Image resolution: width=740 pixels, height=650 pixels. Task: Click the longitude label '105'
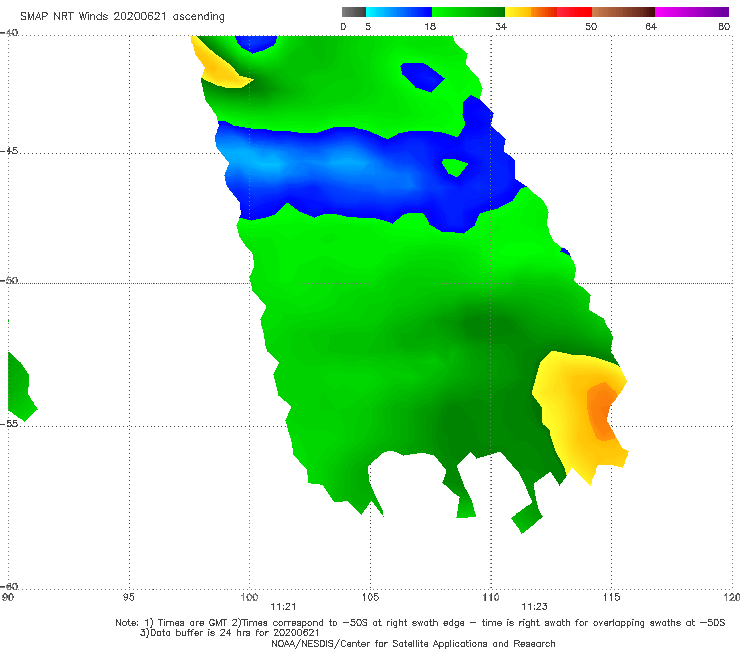coord(370,597)
